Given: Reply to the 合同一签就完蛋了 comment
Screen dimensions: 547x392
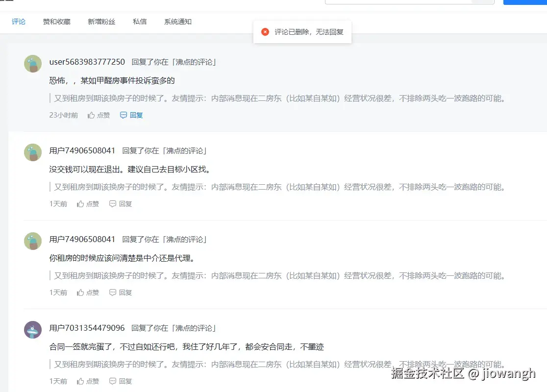Looking at the screenshot, I should point(121,381).
